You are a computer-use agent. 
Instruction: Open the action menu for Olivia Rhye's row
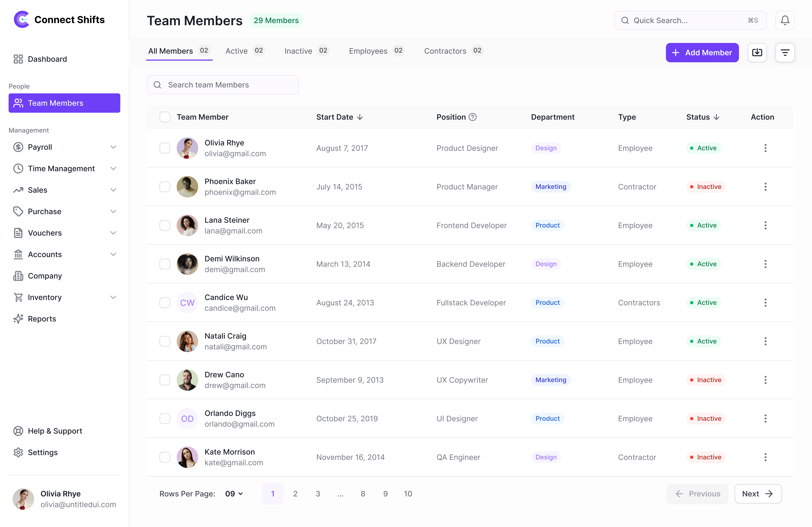766,148
